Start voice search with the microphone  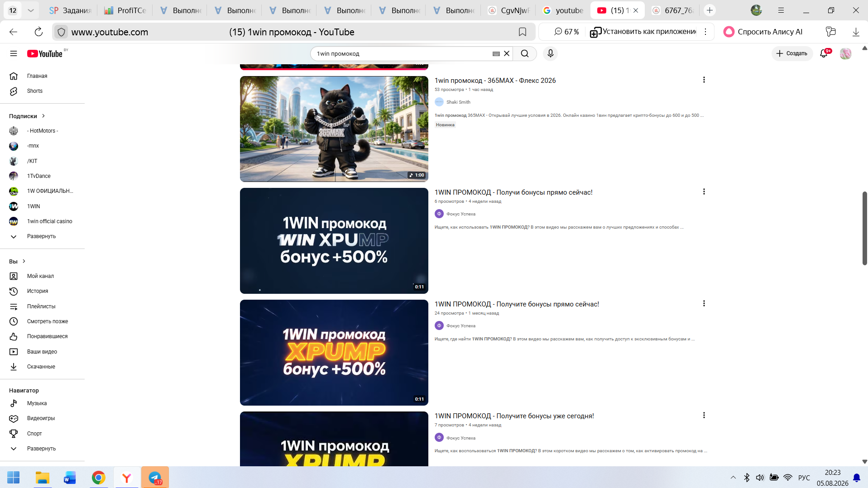click(x=550, y=53)
